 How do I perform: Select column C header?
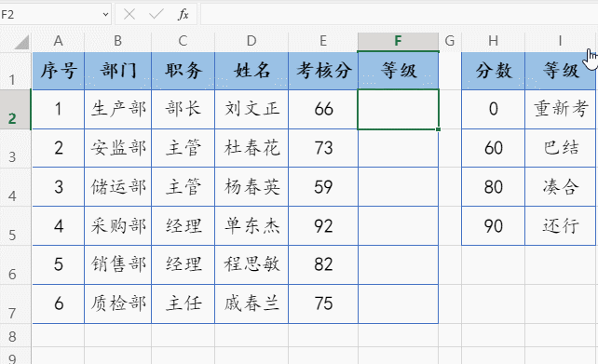[x=183, y=41]
